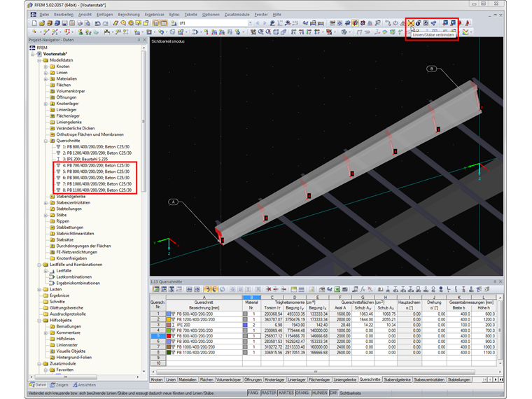Click the red delete row icon in table toolbar
This screenshot has width=532, height=399.
[268, 289]
